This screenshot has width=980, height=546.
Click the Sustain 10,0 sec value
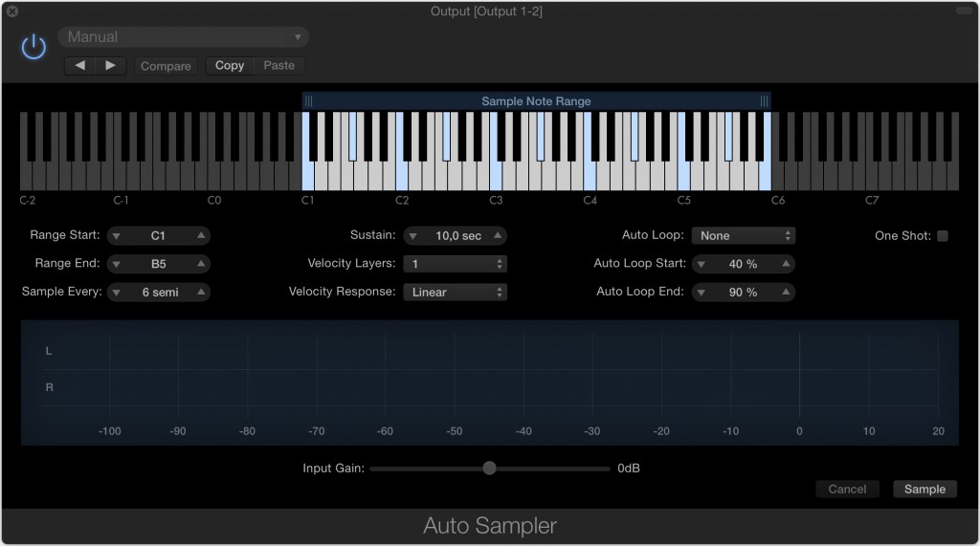(x=458, y=235)
